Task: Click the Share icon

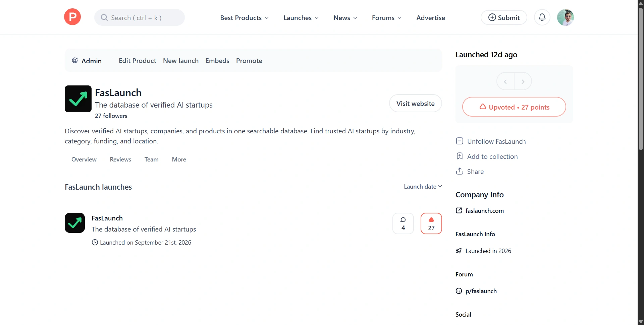Action: 460,171
